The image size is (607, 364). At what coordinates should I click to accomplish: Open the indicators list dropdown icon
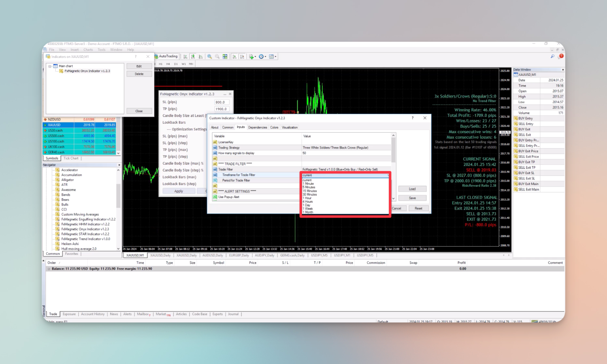(253, 57)
